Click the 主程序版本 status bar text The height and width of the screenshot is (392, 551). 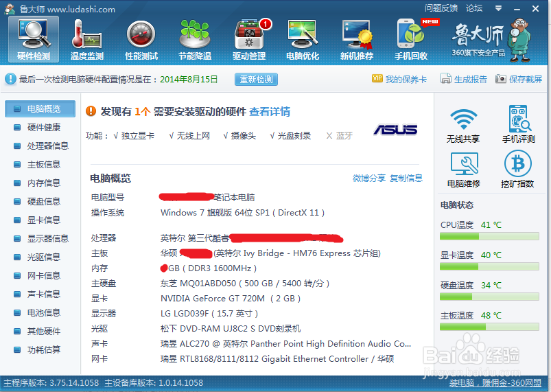pyautogui.click(x=51, y=383)
